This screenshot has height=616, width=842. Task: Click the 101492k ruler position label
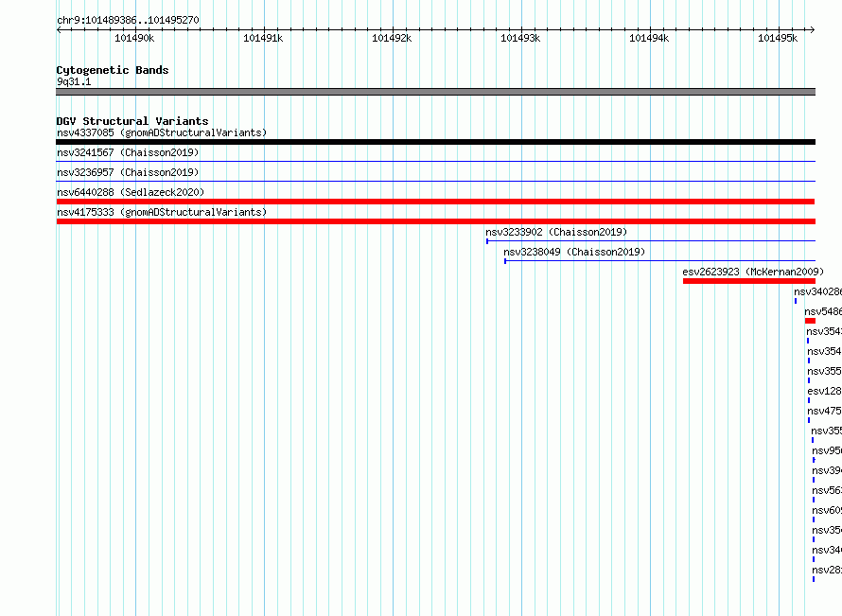click(x=392, y=38)
